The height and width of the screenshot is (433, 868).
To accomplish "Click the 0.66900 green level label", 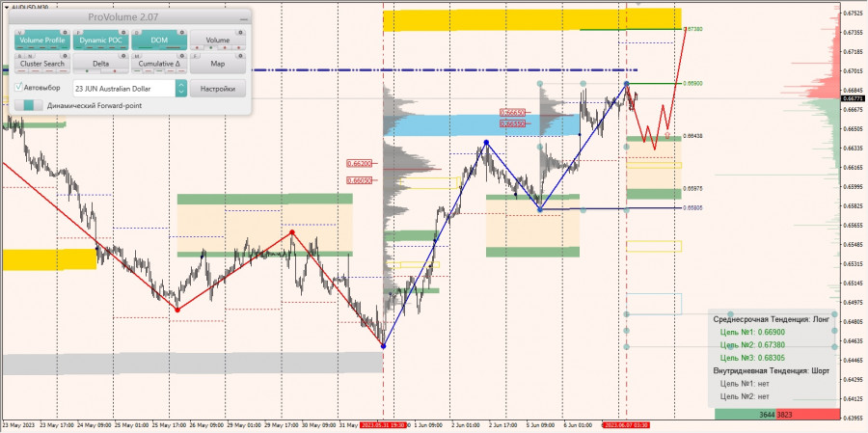I will [694, 83].
